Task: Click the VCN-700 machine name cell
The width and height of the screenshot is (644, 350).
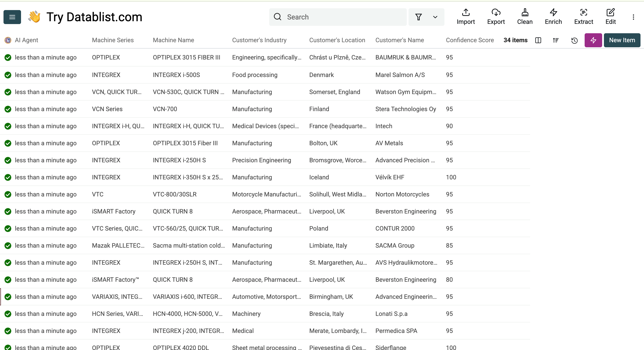Action: tap(165, 109)
